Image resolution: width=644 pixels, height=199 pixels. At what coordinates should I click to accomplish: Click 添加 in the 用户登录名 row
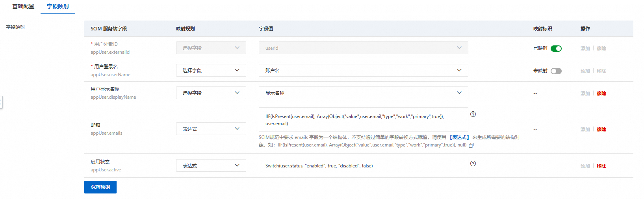[x=585, y=71]
